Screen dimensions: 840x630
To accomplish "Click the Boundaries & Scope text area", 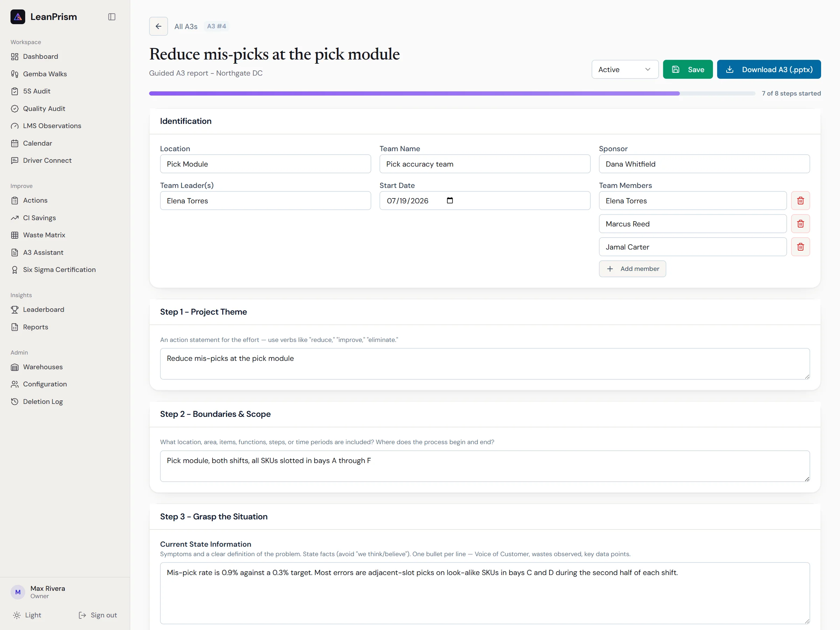I will 485,466.
